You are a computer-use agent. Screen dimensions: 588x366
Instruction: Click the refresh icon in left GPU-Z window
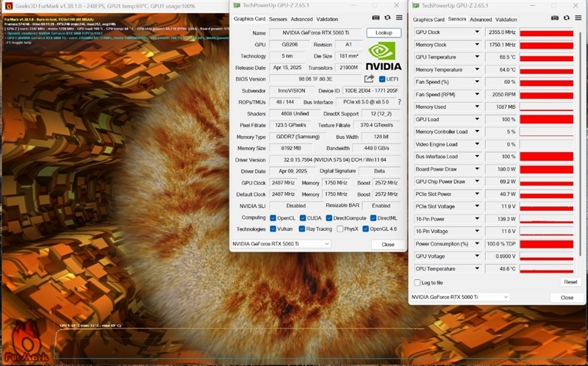pos(387,18)
